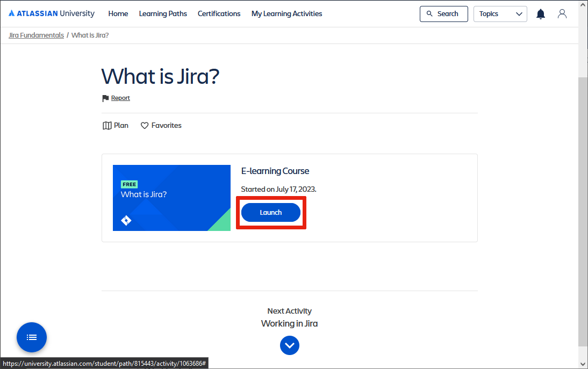This screenshot has height=369, width=588.
Task: Click the Working in Jira next activity
Action: 290,324
